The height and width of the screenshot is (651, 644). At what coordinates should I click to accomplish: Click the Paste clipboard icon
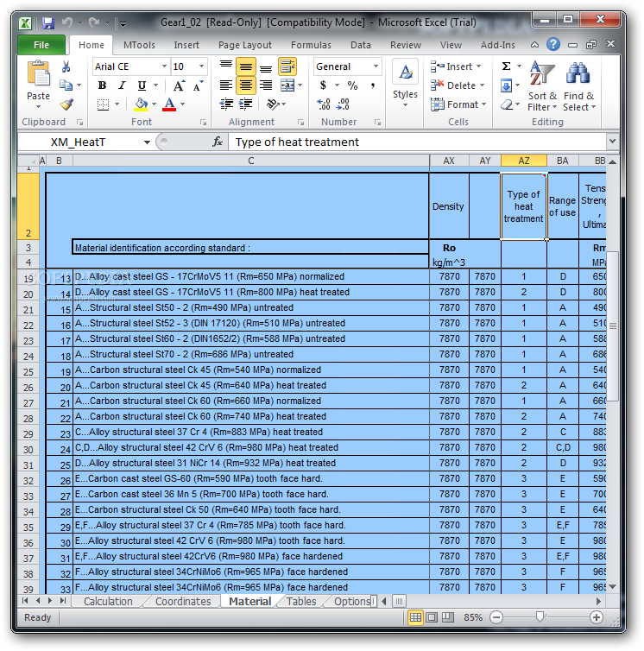click(x=38, y=75)
